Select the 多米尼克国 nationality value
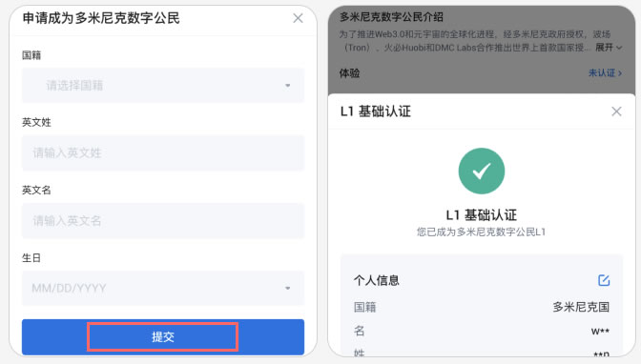 [x=581, y=307]
